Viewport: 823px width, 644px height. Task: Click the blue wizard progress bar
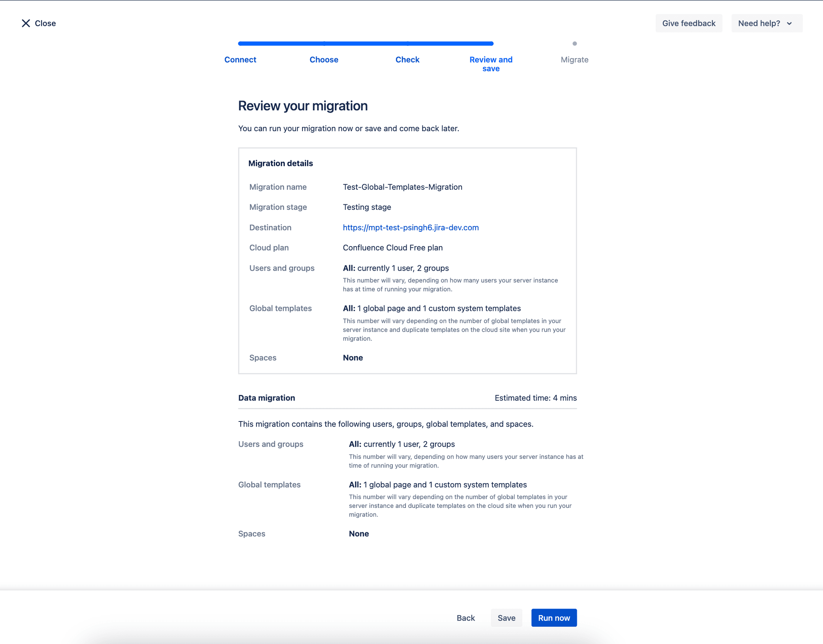[365, 44]
